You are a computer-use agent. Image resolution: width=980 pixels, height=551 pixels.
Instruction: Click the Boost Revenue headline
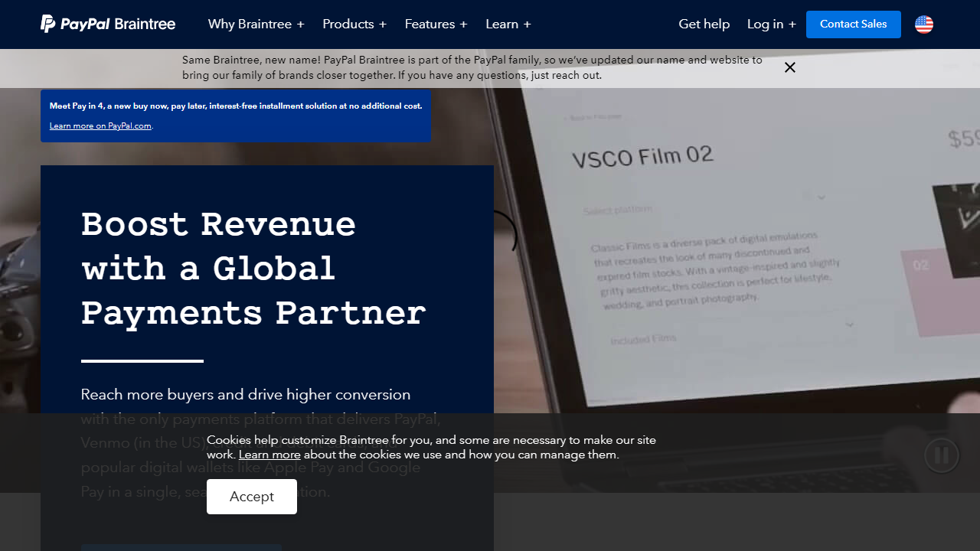tap(253, 269)
